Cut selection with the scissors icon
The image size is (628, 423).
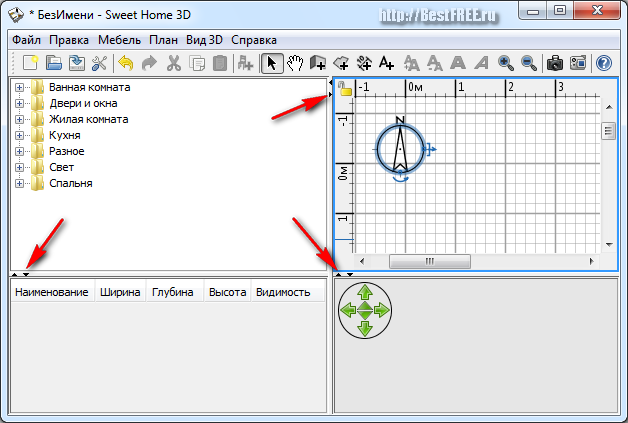click(173, 63)
